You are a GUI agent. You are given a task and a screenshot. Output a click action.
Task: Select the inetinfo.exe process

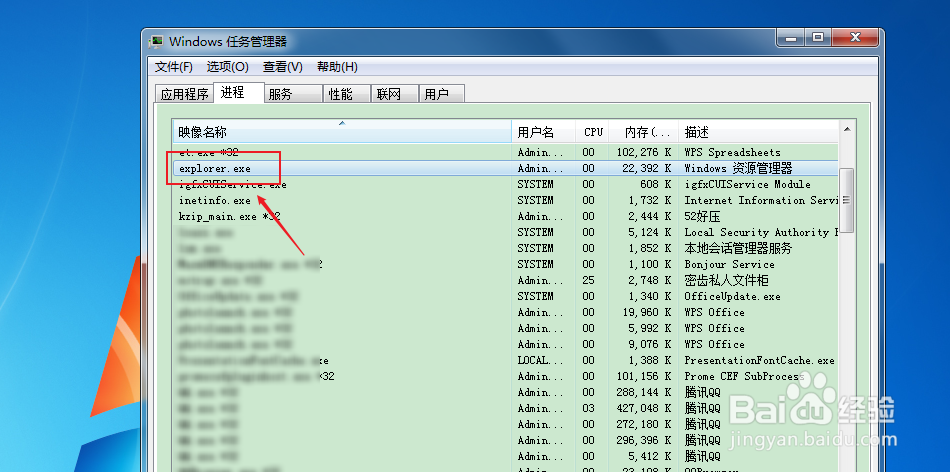214,201
